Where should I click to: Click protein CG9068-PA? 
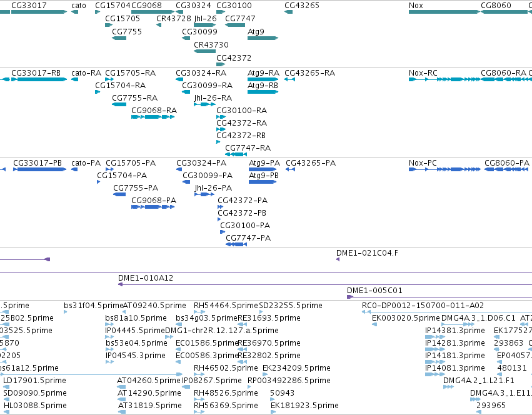click(153, 207)
